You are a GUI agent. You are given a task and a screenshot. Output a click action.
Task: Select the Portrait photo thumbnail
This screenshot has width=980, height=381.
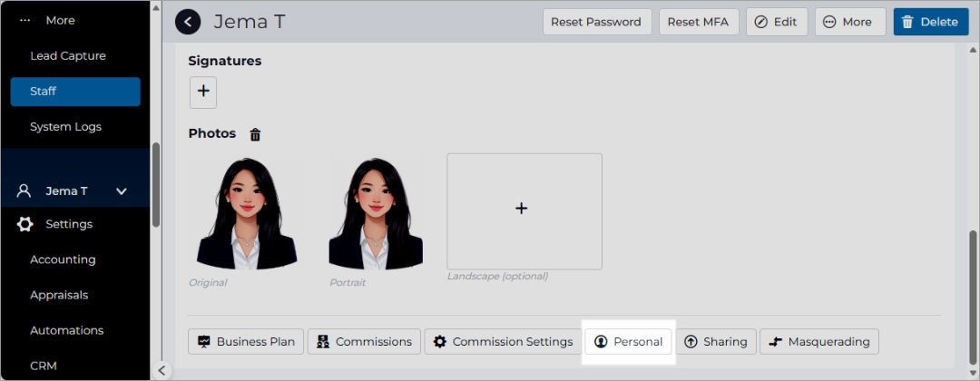pyautogui.click(x=376, y=213)
